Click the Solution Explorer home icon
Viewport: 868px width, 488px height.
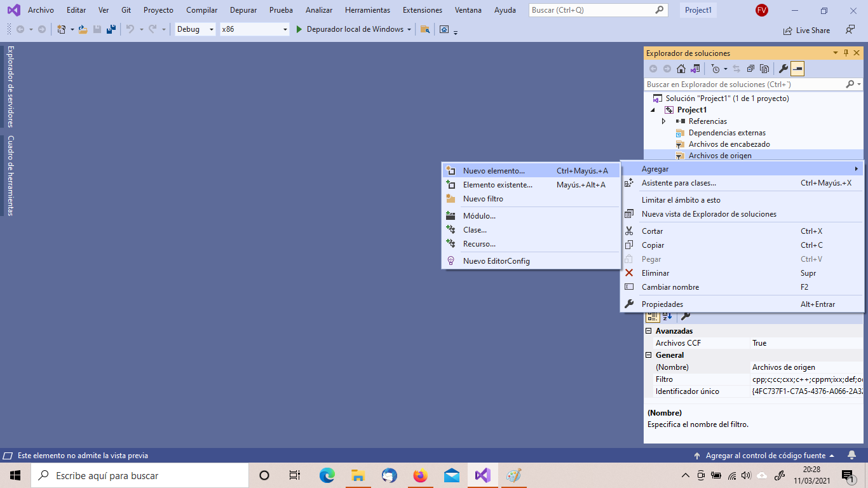[x=681, y=69]
